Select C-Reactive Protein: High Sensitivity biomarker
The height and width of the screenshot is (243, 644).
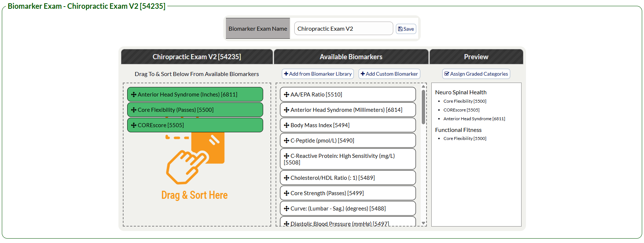[x=348, y=159]
